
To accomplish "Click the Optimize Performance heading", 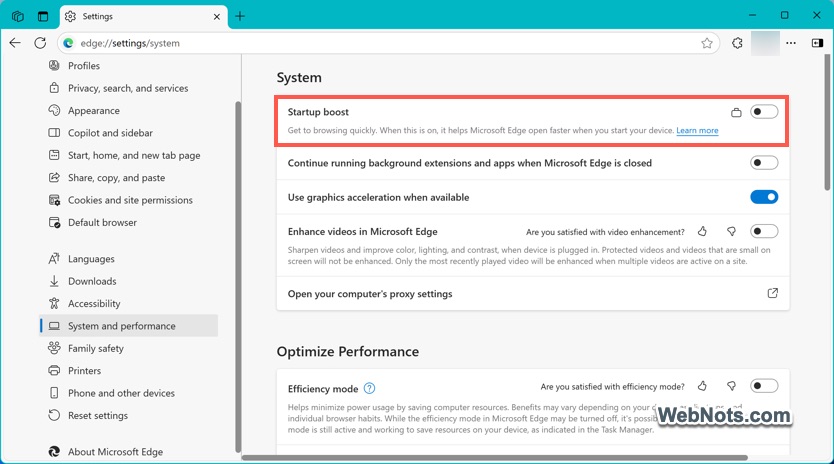I will coord(347,352).
